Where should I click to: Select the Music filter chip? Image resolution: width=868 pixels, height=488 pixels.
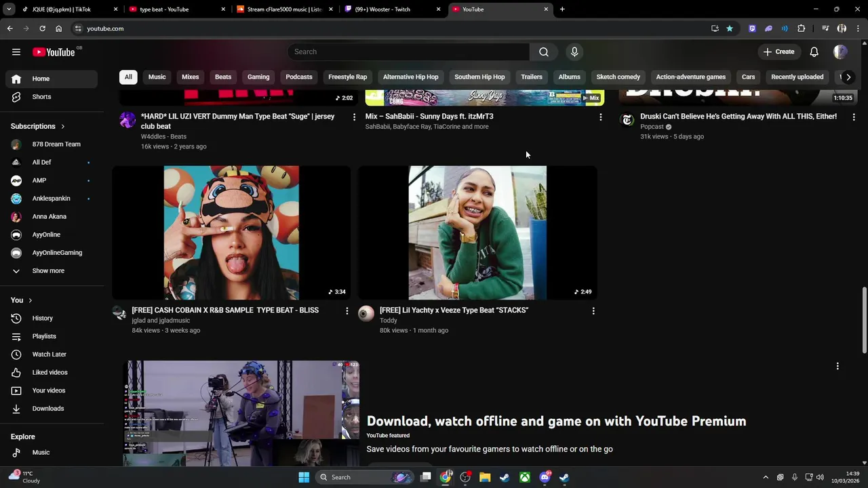pyautogui.click(x=157, y=77)
